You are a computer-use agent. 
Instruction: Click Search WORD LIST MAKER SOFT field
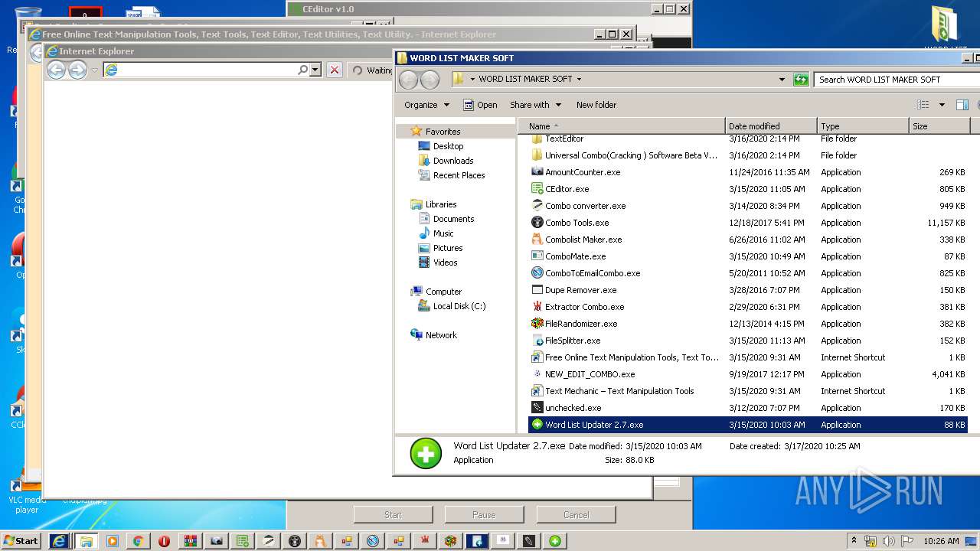[x=896, y=80]
